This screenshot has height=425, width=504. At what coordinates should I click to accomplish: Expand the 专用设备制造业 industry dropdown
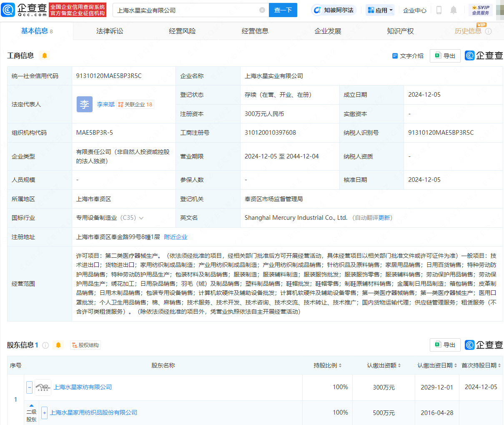click(x=141, y=218)
